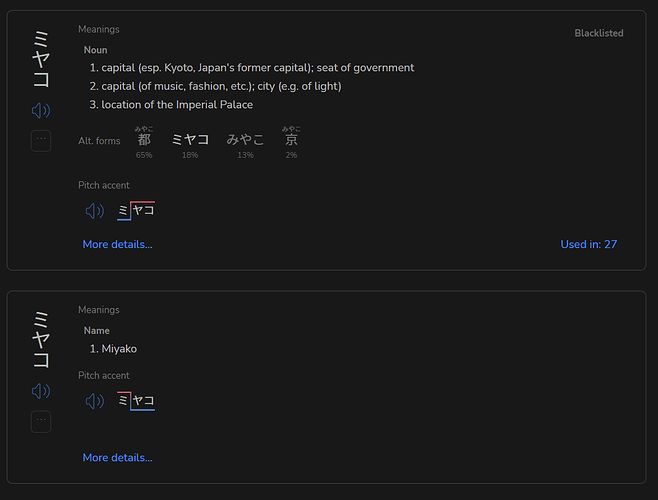Play pitch accent audio in the name entry
The image size is (658, 500).
(95, 401)
